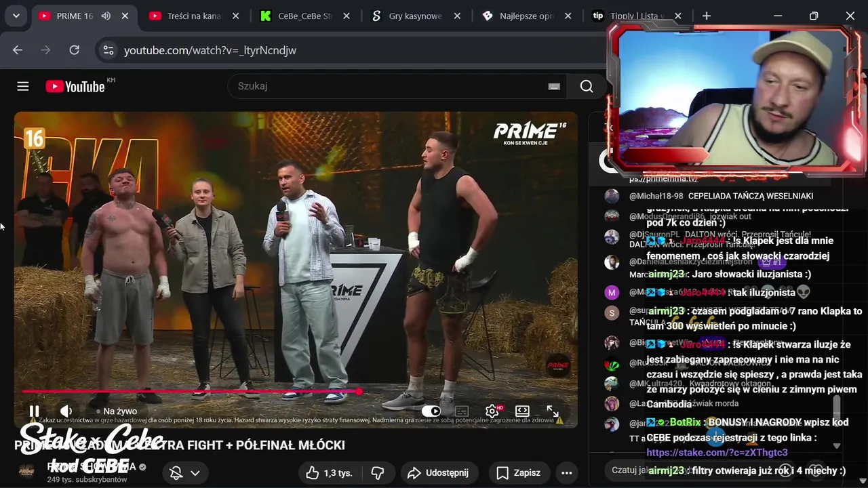Reload the current YouTube page
Viewport: 868px width, 488px height.
75,50
